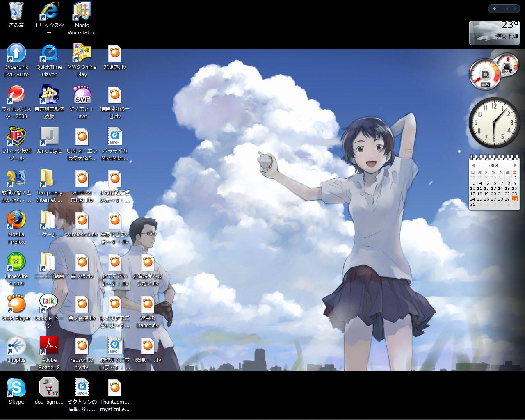
Task: Open the 故障かな？と思ったら help shortcut
Action: click(16, 186)
